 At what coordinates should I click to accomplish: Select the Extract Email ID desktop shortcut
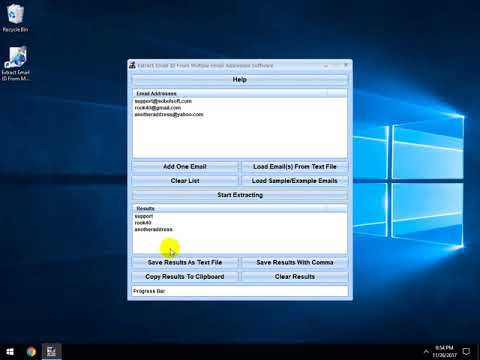click(x=16, y=64)
